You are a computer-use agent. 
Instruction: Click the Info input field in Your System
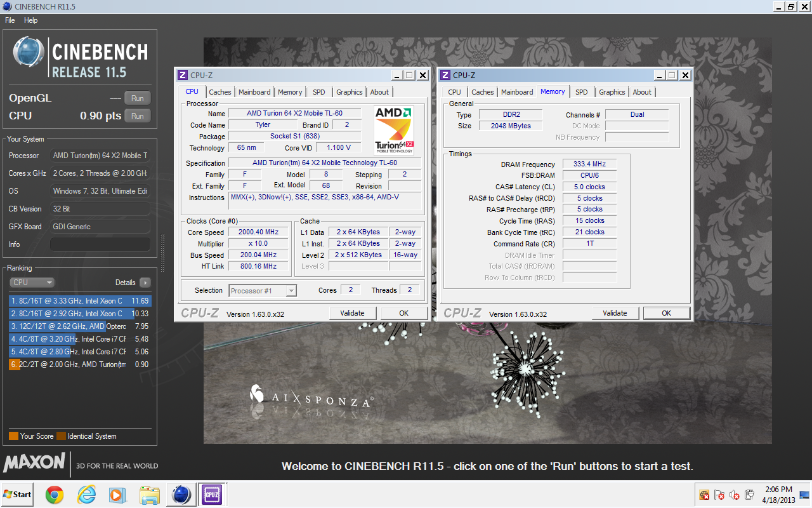point(100,244)
